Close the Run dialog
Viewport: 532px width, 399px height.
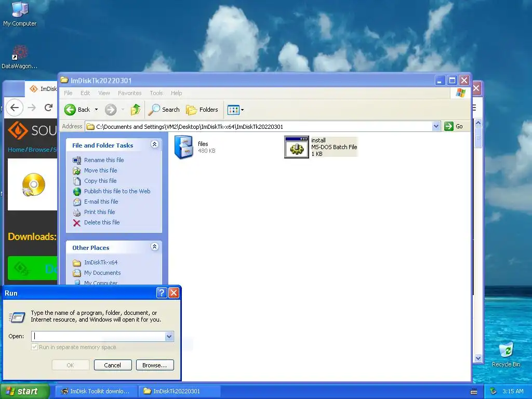pyautogui.click(x=174, y=293)
